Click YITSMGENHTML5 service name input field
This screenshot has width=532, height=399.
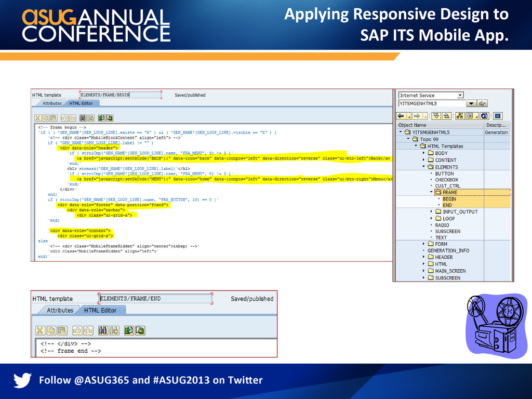click(432, 103)
